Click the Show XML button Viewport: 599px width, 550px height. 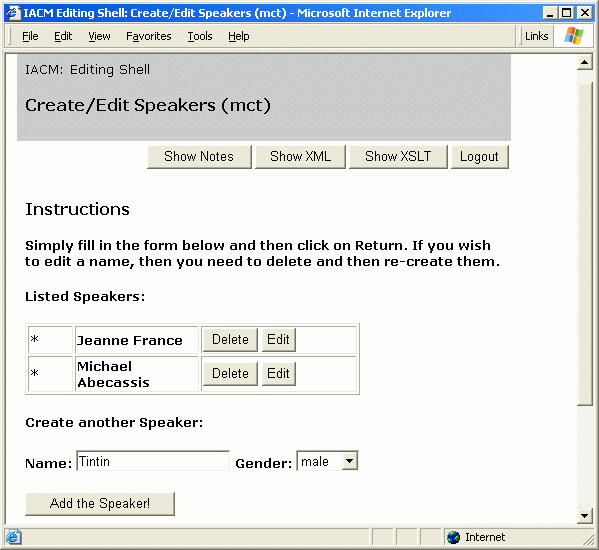point(300,157)
